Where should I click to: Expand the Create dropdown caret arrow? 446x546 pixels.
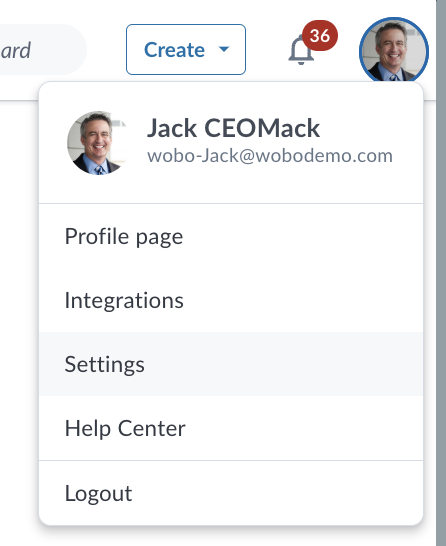coord(224,49)
